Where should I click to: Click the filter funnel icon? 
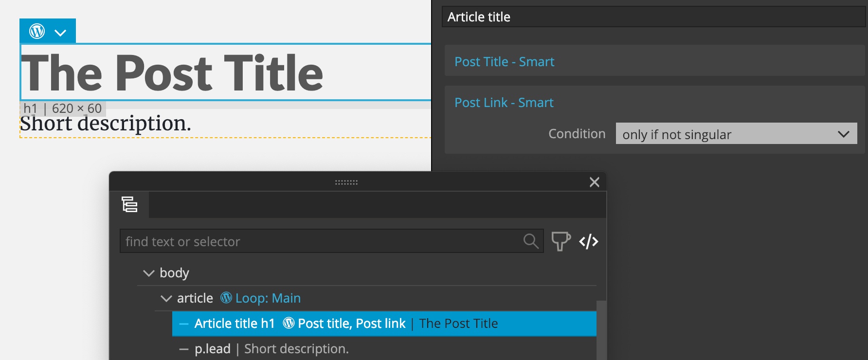(x=561, y=241)
